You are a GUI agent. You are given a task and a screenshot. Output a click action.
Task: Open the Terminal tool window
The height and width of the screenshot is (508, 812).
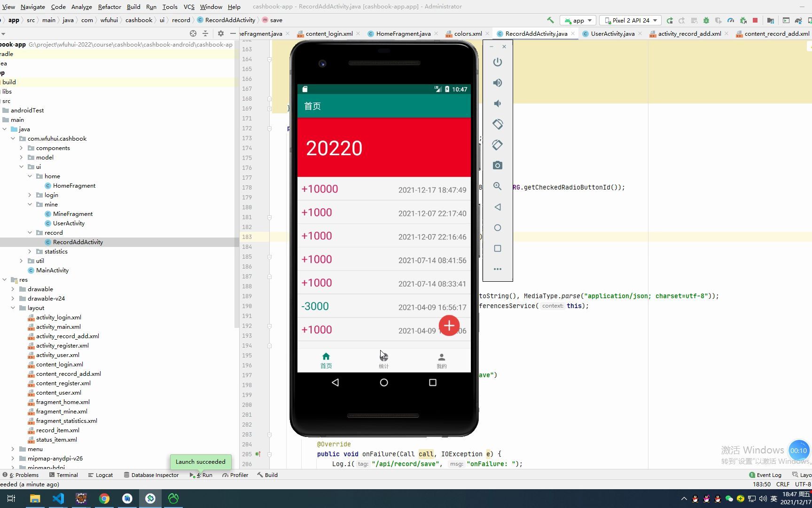[x=63, y=475]
